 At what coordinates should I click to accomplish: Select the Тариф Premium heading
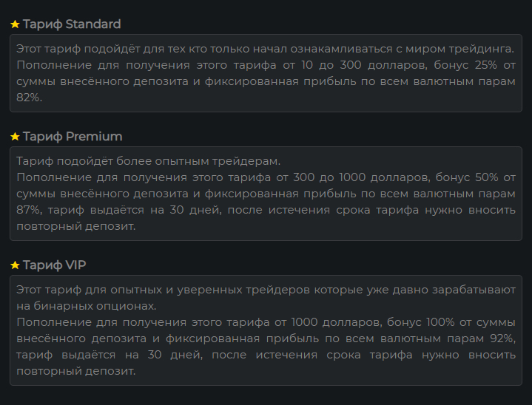(73, 137)
